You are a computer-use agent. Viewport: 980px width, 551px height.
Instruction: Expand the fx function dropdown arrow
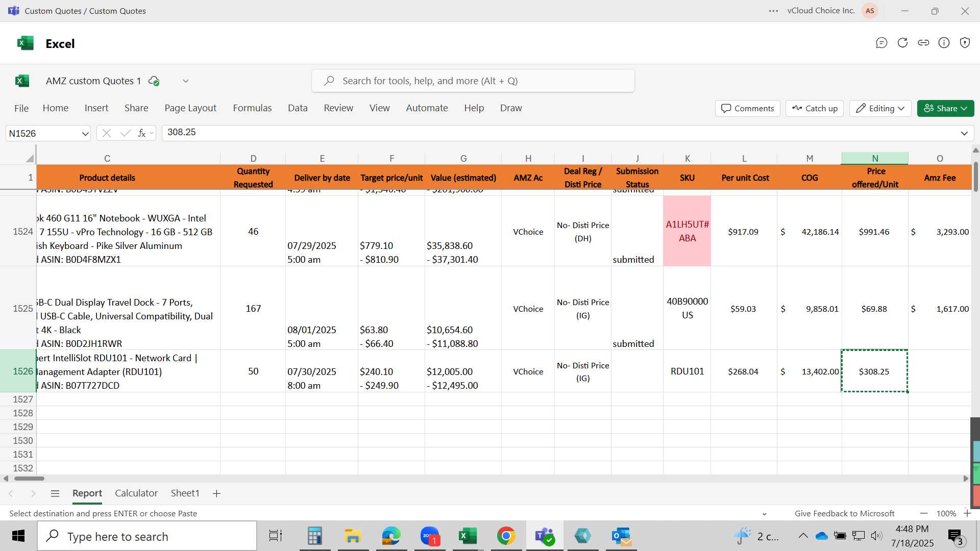pos(152,134)
